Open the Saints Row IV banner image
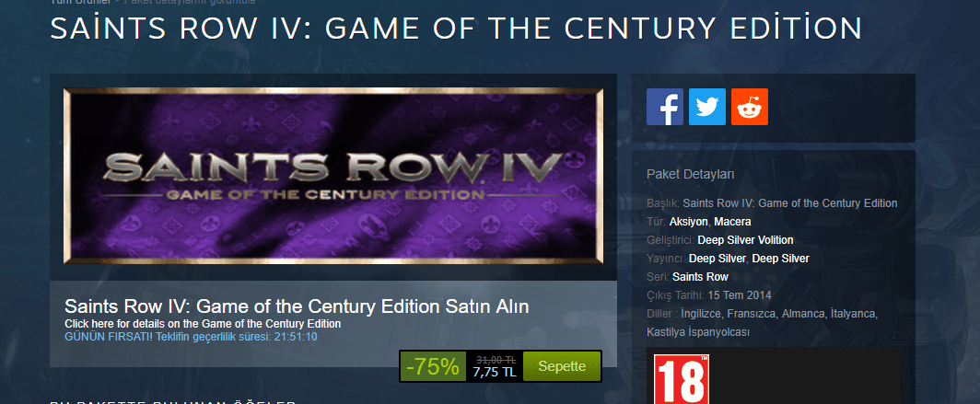980x404 pixels. [333, 176]
